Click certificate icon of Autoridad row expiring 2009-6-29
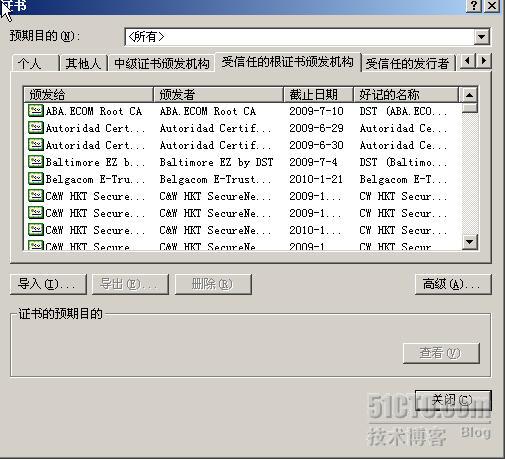505x460 pixels. (x=35, y=128)
